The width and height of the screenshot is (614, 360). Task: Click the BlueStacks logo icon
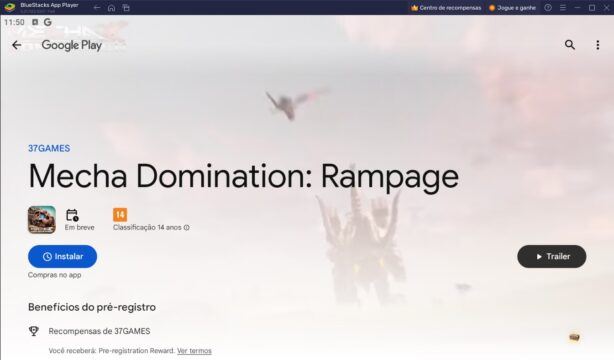pos(9,7)
